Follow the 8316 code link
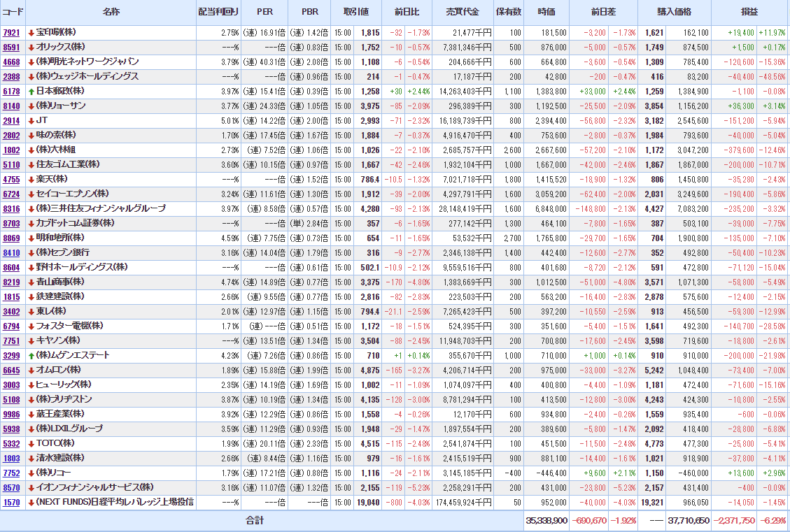The width and height of the screenshot is (790, 532). point(11,209)
